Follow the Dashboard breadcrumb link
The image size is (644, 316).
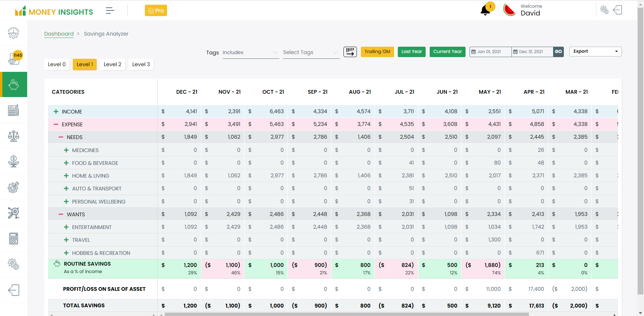(x=59, y=34)
